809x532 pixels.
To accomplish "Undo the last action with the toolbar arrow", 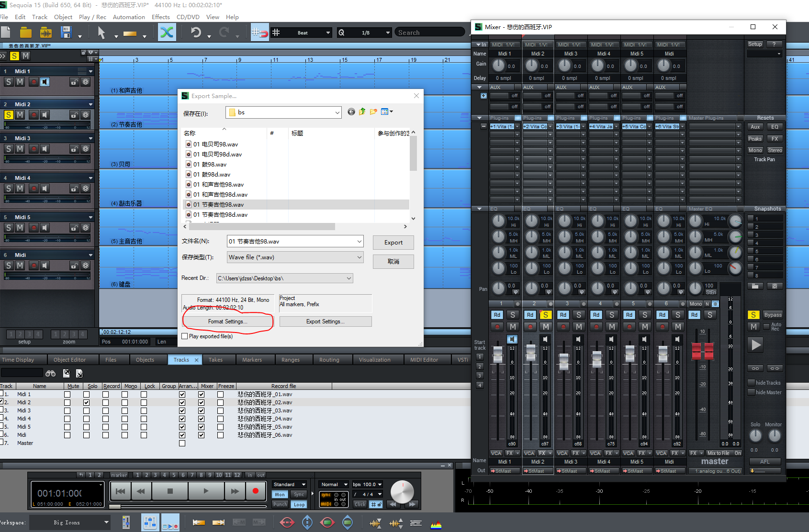I will pyautogui.click(x=196, y=33).
